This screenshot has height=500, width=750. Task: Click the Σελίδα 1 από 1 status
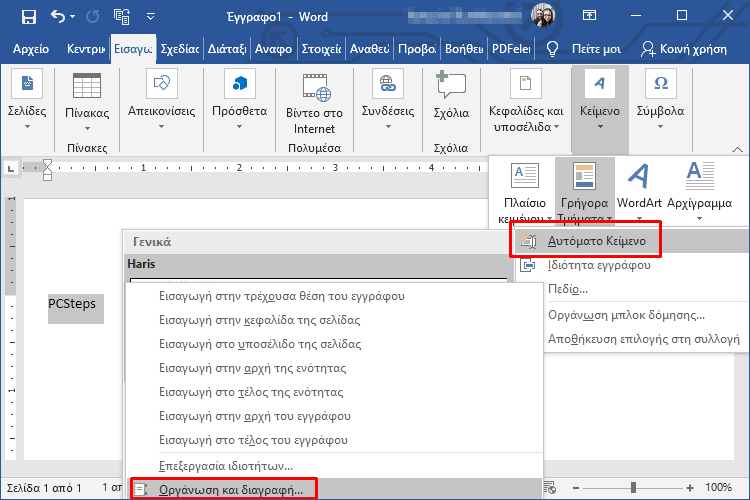(44, 488)
